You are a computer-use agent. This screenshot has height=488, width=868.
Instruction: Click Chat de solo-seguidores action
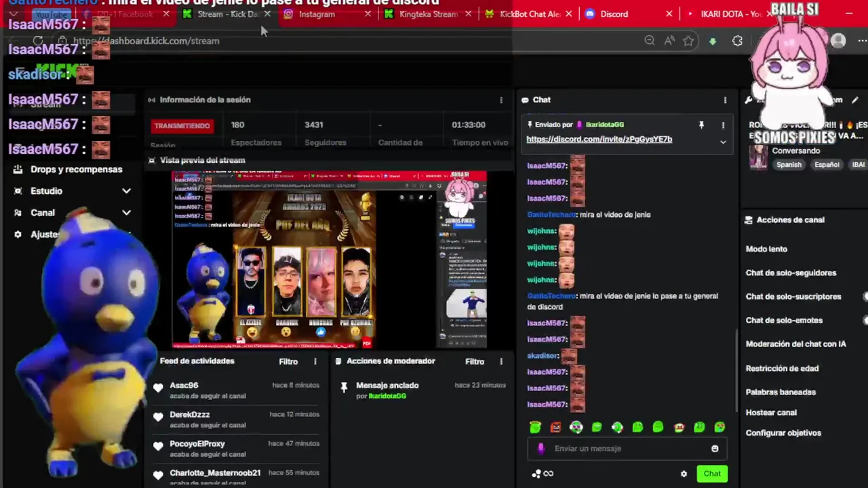pos(791,272)
